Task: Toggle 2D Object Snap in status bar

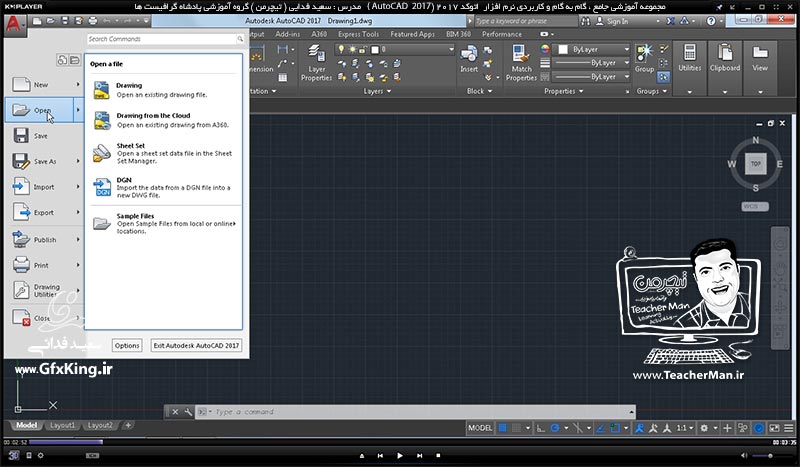Action: tap(615, 428)
